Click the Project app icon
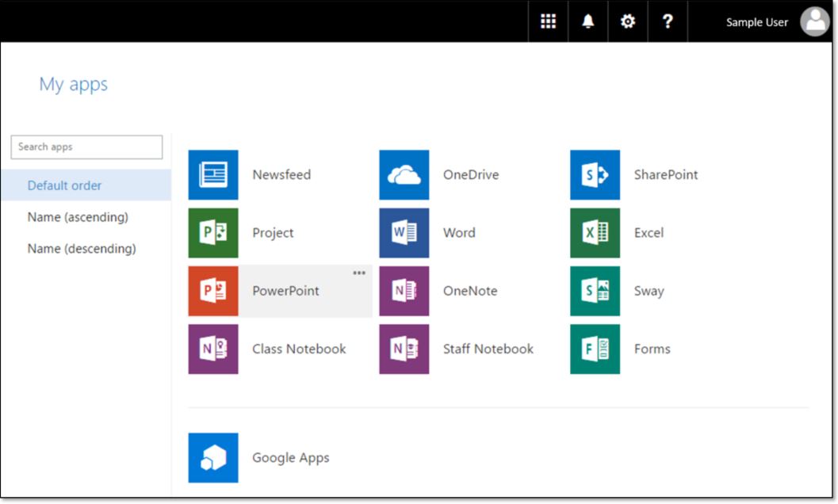 pyautogui.click(x=213, y=233)
